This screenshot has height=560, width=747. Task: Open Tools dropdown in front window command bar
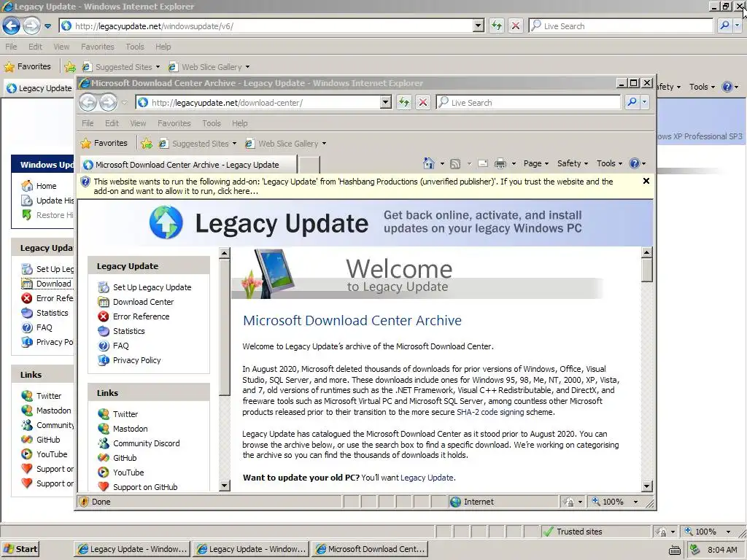coord(609,163)
